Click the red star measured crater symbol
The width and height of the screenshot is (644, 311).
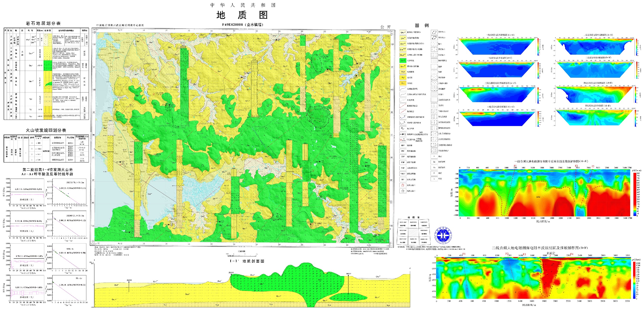[x=403, y=185]
